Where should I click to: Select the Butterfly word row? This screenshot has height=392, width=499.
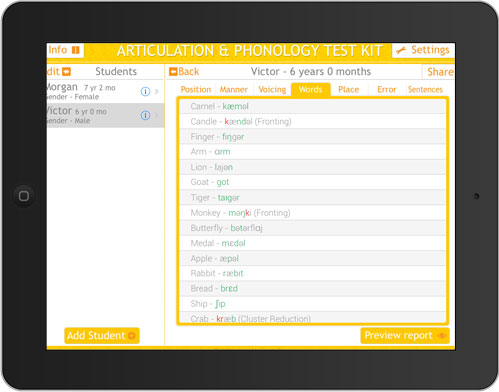click(x=313, y=228)
